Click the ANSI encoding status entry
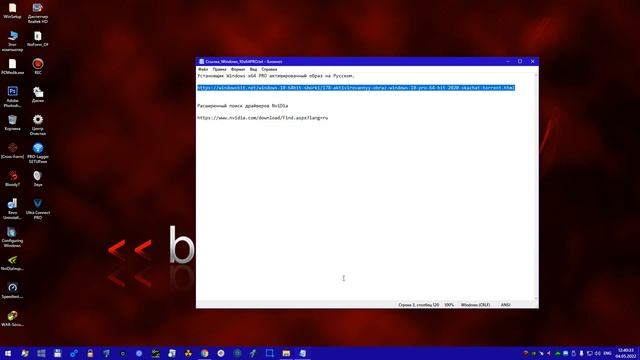Screen dimensions: 640x360 click(x=505, y=305)
